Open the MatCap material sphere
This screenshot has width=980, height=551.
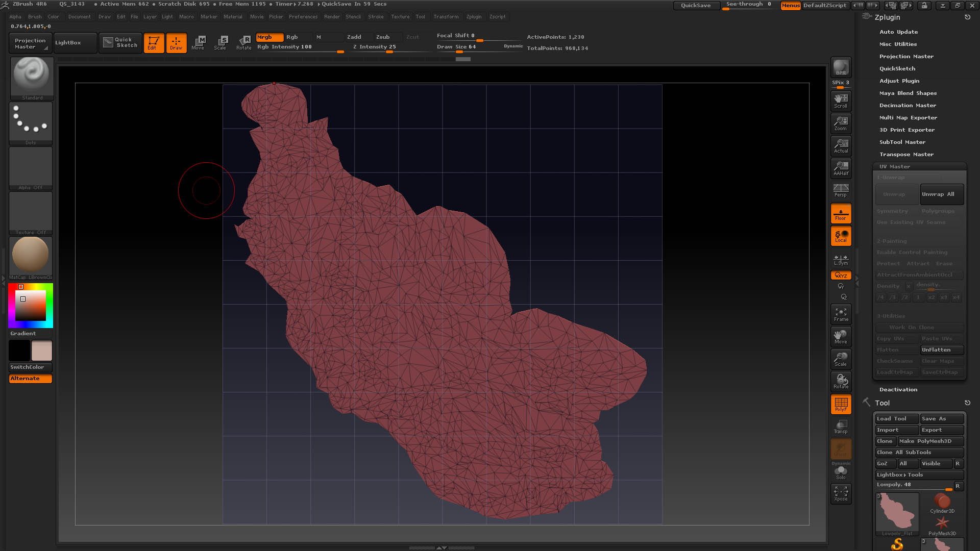tap(31, 258)
